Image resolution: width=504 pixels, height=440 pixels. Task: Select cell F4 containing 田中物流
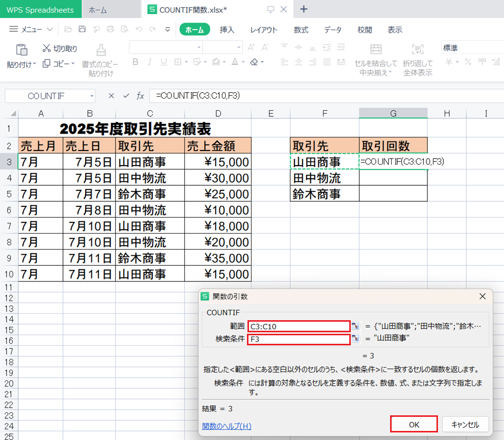click(325, 178)
